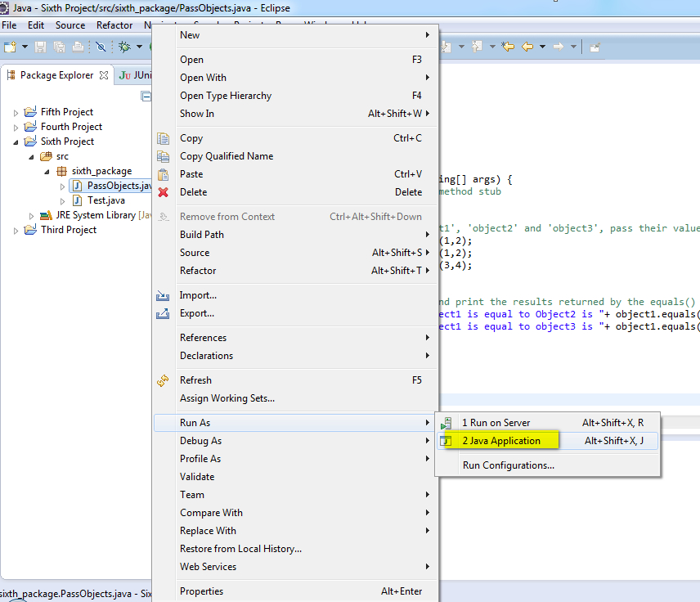
Task: Click the Save All toolbar icon
Action: [x=59, y=47]
